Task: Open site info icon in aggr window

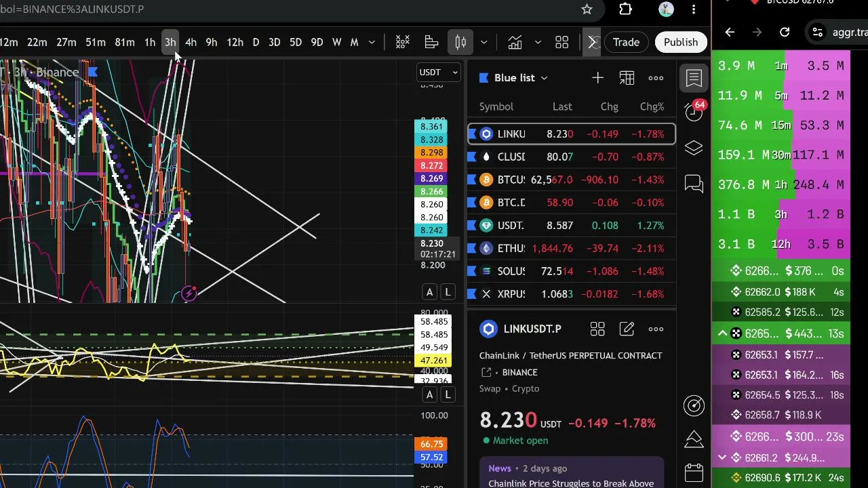Action: click(x=818, y=32)
